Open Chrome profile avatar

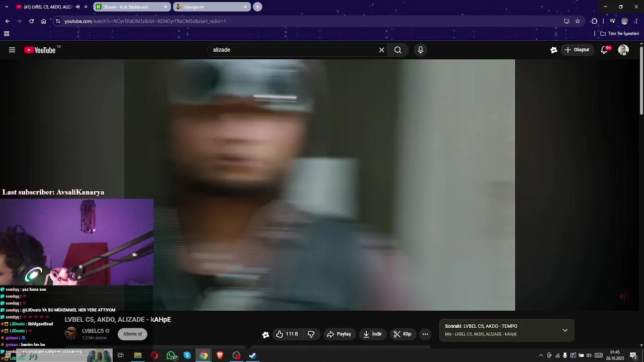[624, 21]
